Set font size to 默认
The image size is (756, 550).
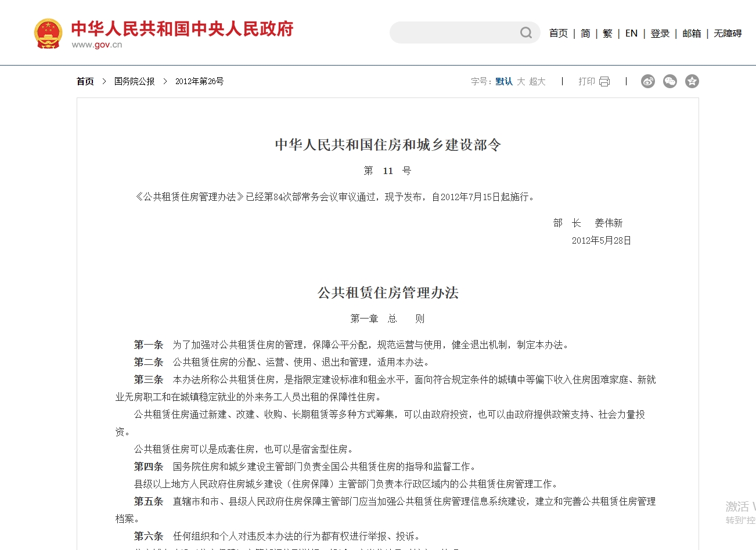[504, 82]
